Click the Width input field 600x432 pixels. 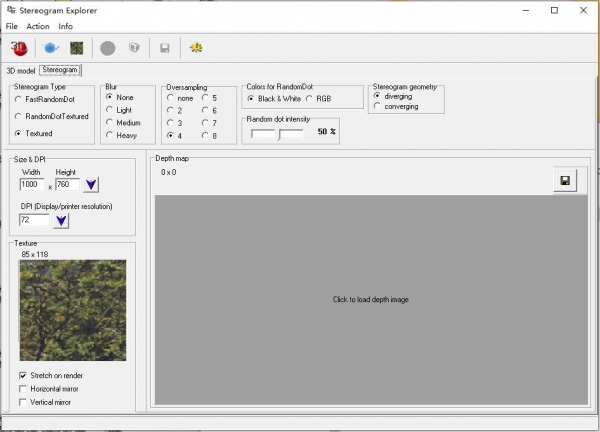pyautogui.click(x=33, y=185)
